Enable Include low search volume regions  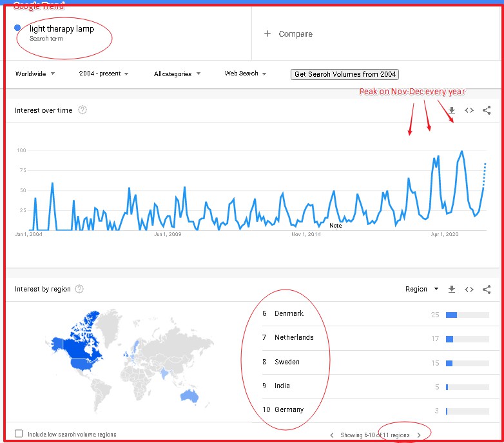click(x=19, y=434)
